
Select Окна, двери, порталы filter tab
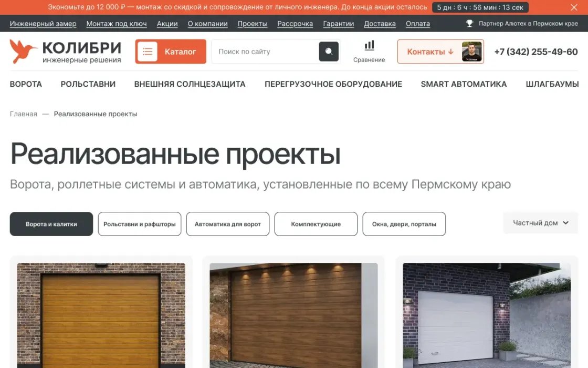404,224
